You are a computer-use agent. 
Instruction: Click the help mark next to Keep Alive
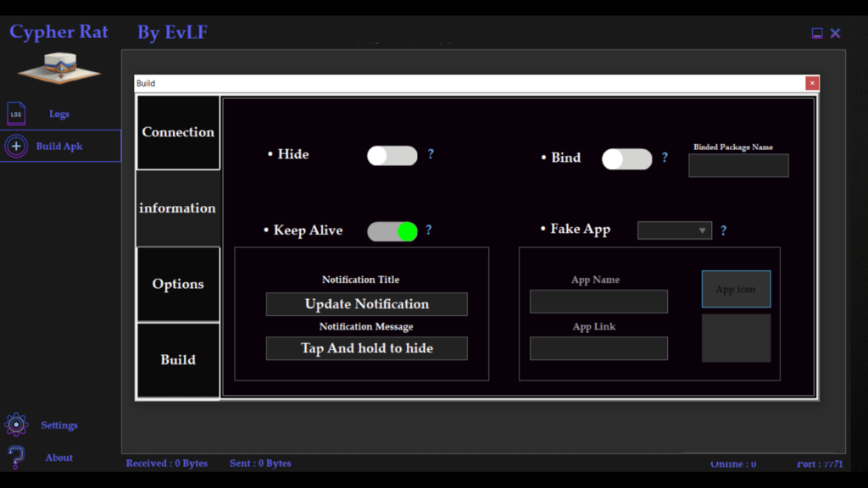428,230
